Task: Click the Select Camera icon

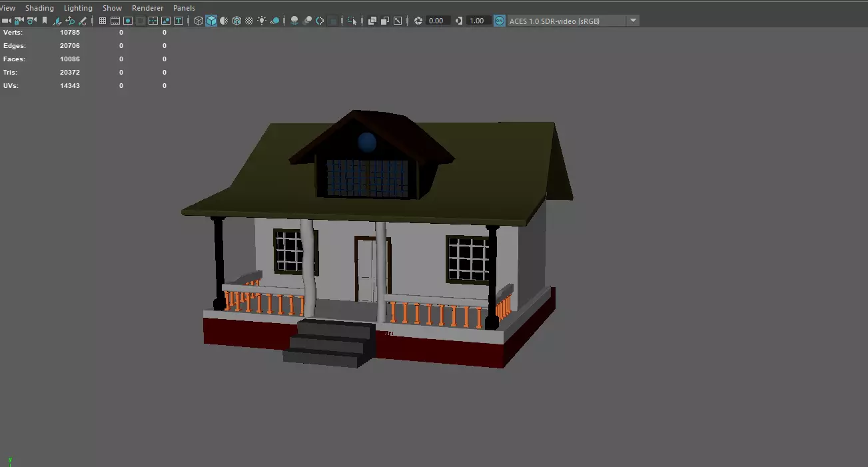Action: pos(7,21)
